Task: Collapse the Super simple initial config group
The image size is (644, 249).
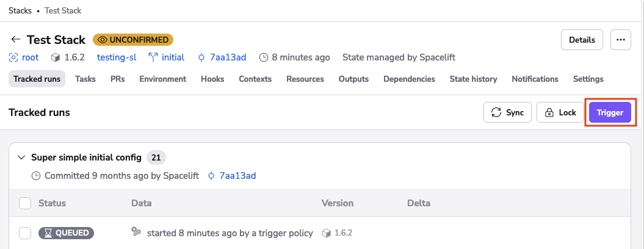Action: [22, 157]
